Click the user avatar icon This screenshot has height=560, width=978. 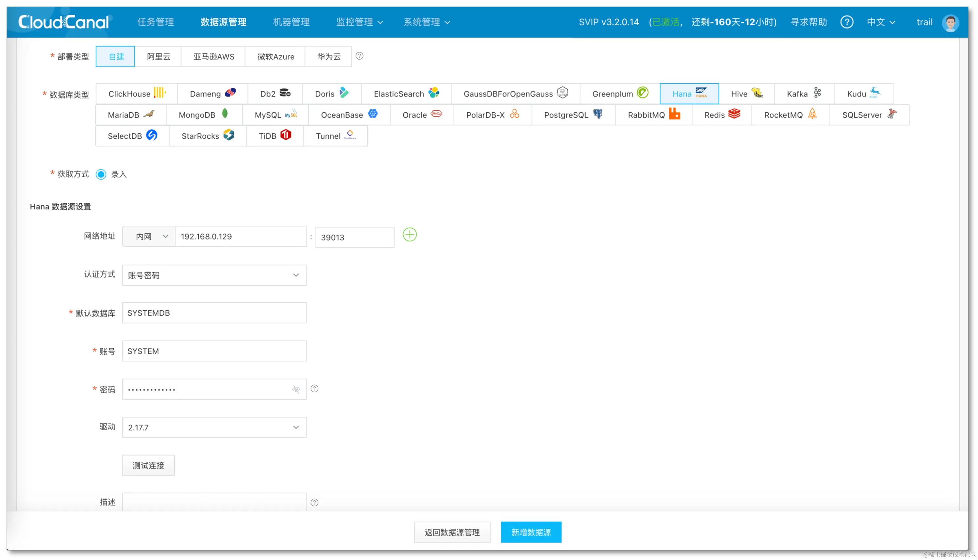coord(950,23)
